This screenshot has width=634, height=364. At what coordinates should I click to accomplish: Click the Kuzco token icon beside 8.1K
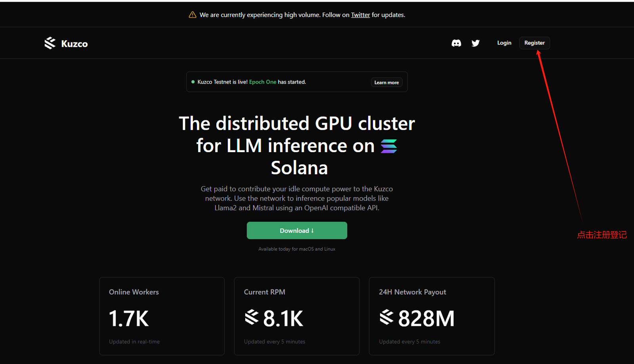(252, 317)
